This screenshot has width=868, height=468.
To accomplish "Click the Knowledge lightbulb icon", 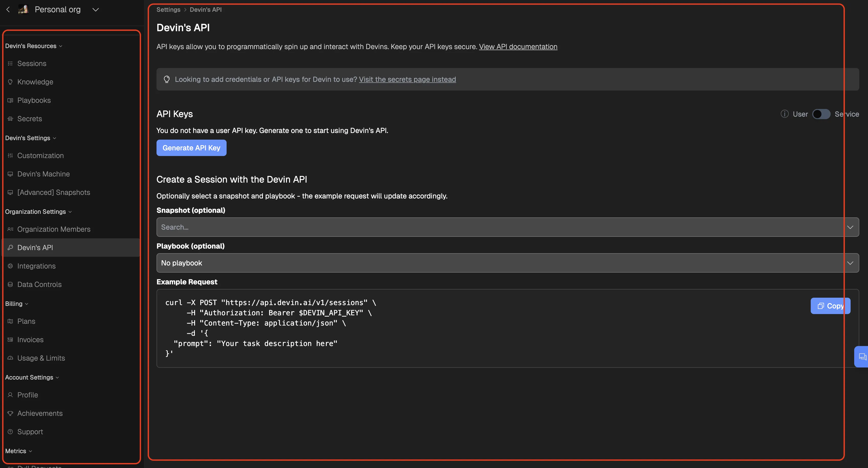I will point(10,82).
